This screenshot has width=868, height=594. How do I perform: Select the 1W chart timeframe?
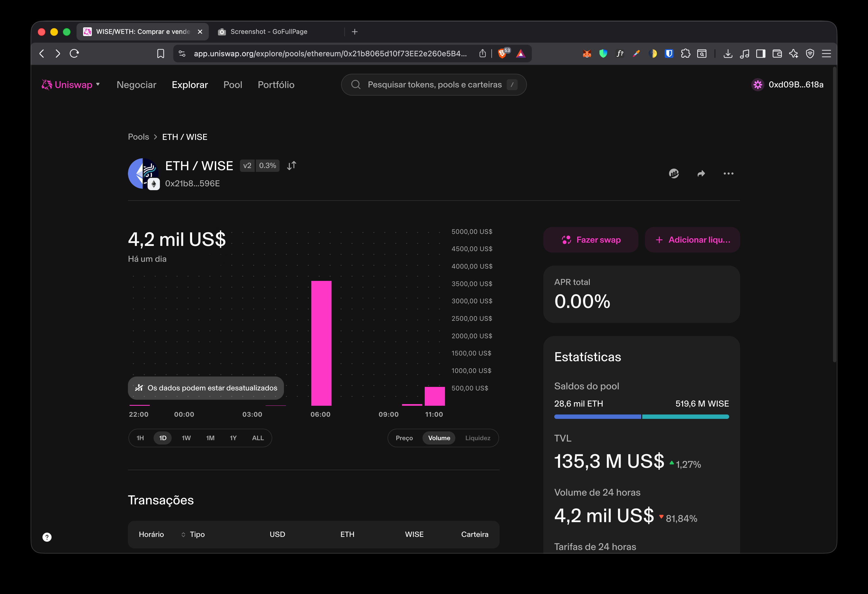tap(186, 438)
